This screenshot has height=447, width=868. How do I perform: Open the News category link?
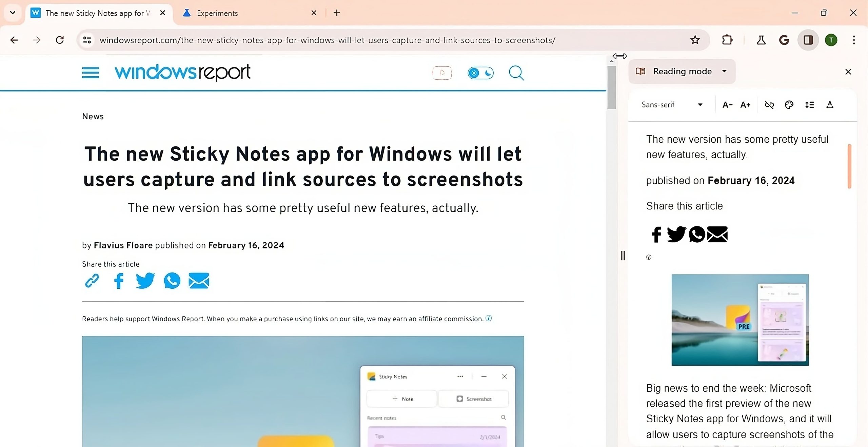pyautogui.click(x=93, y=116)
